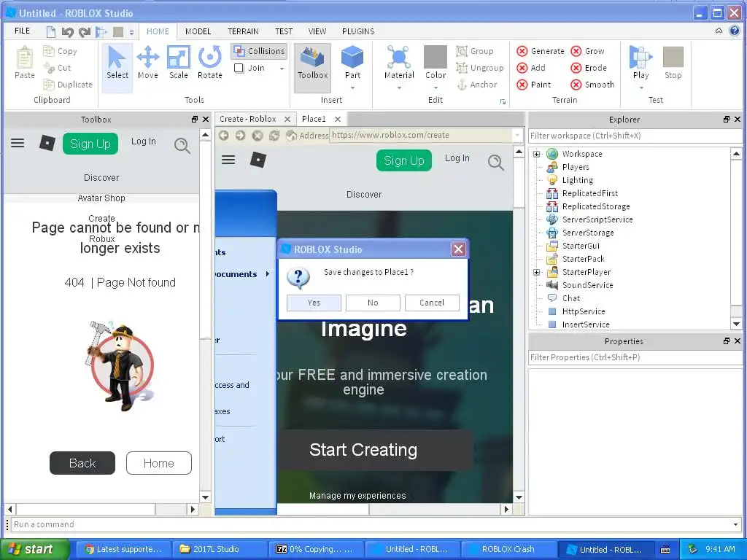Select ServerScriptService in Explorer
This screenshot has height=560, width=747.
(x=597, y=219)
